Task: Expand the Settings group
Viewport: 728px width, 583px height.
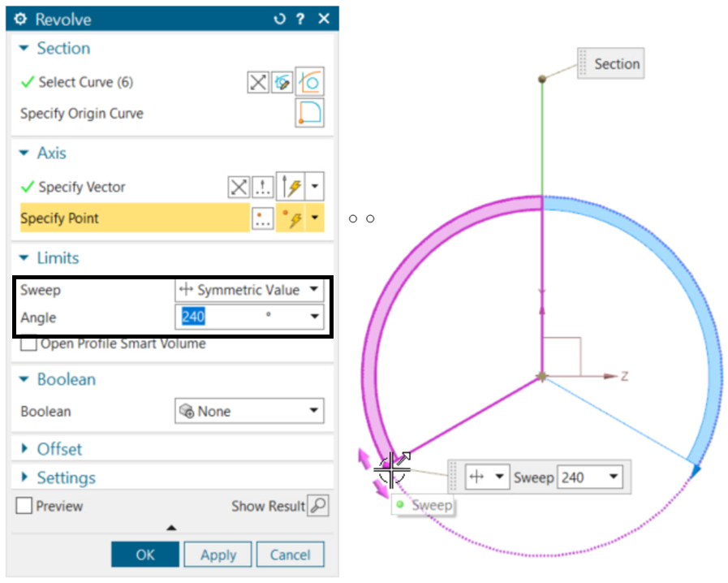Action: tap(24, 477)
